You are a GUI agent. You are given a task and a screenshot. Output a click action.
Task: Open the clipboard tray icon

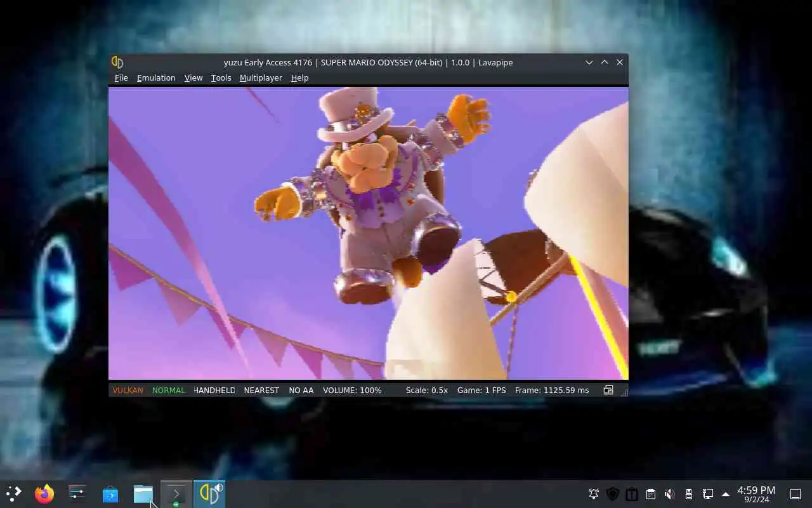pos(651,494)
